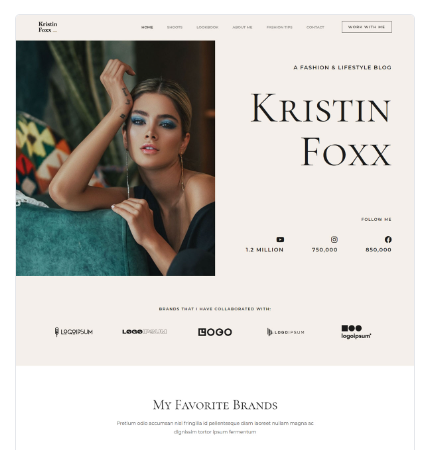
Task: Click the 850,000 Facebook follower count
Action: (x=378, y=250)
